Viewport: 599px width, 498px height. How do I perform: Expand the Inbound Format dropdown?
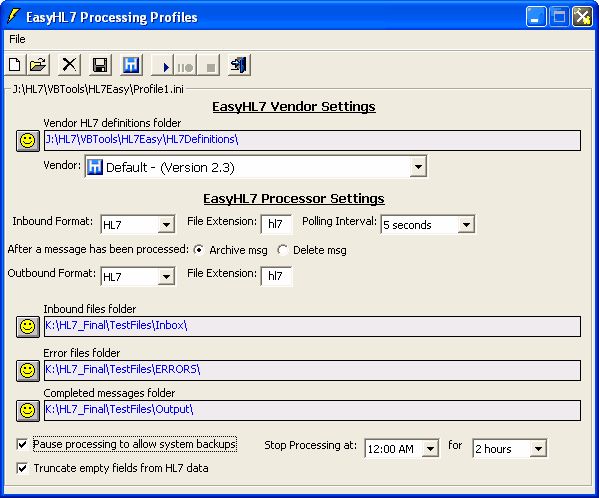pyautogui.click(x=166, y=224)
